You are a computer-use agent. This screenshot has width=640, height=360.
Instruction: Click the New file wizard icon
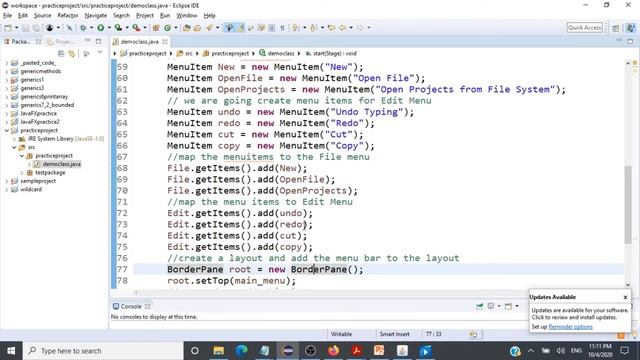pyautogui.click(x=8, y=28)
